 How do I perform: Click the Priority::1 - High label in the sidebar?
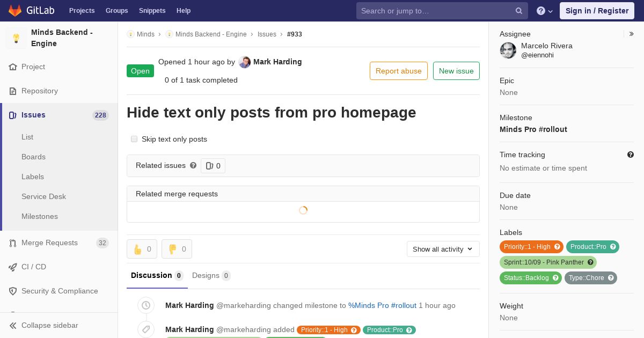click(527, 247)
